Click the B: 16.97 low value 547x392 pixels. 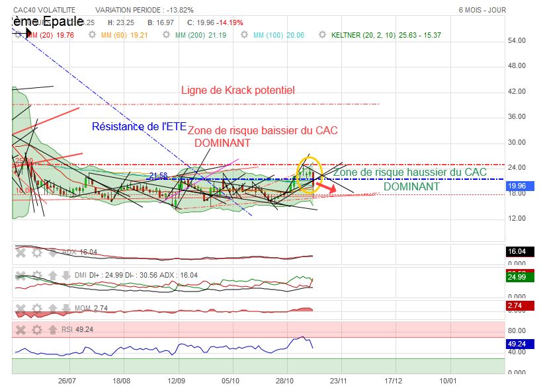[161, 22]
